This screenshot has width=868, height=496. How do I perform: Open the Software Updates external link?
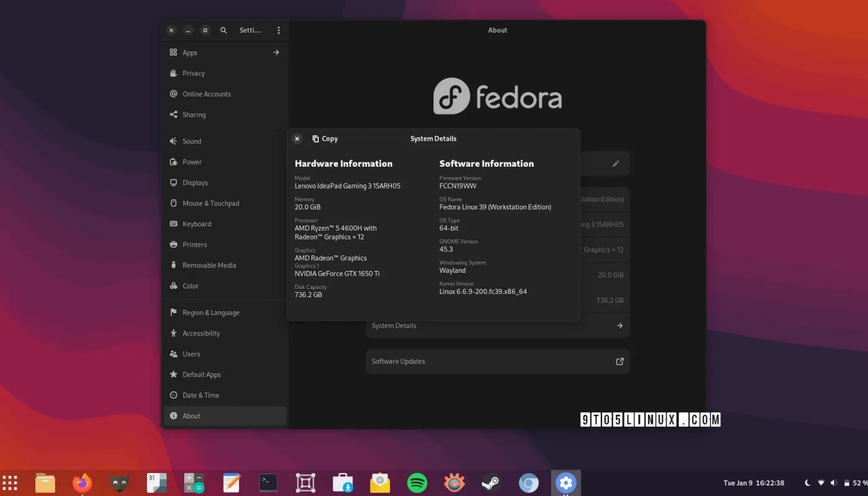tap(619, 361)
